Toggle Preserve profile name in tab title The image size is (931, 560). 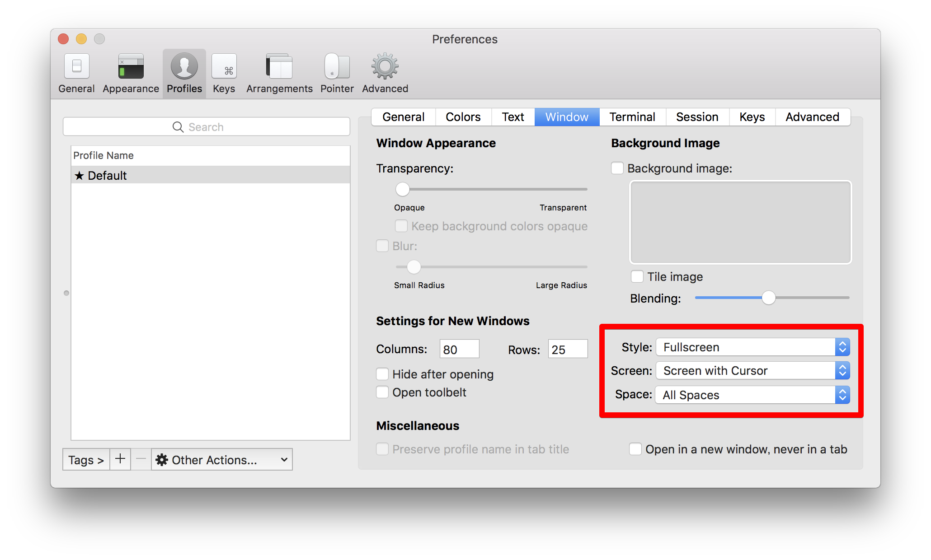(382, 449)
